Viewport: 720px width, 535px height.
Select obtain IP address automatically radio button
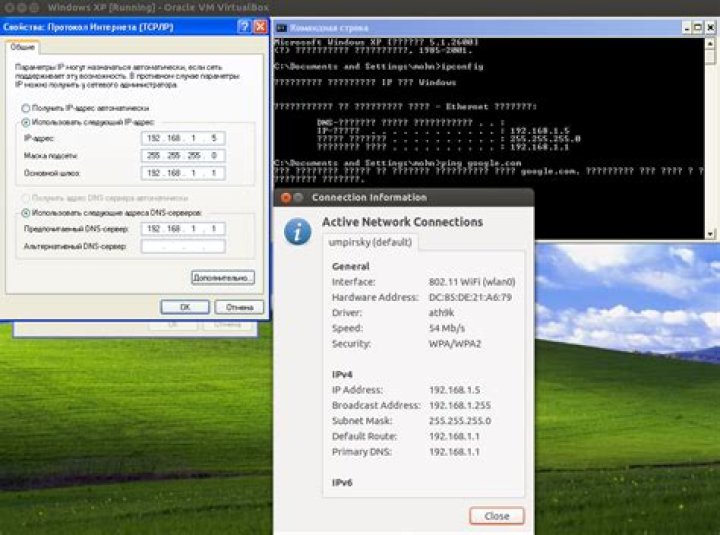[26, 108]
